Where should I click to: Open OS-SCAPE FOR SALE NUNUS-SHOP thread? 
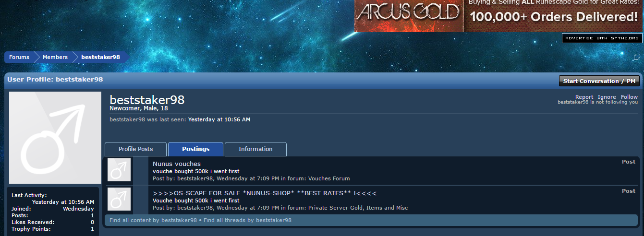[x=265, y=193]
